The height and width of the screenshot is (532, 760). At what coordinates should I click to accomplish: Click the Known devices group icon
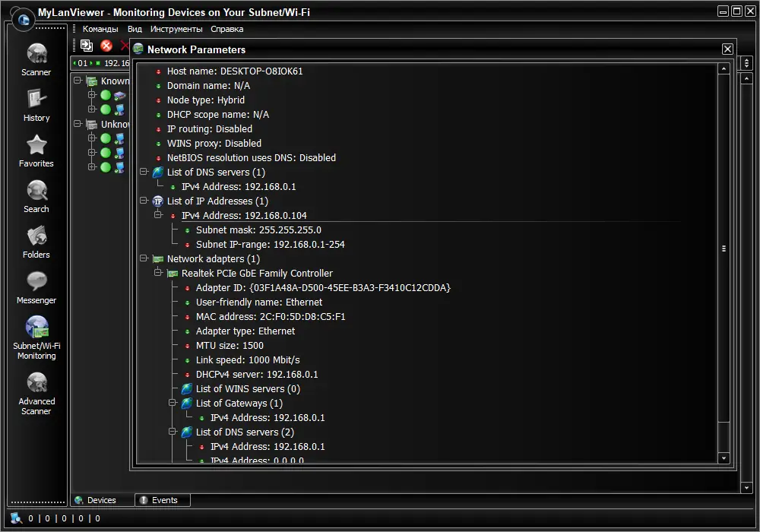92,81
